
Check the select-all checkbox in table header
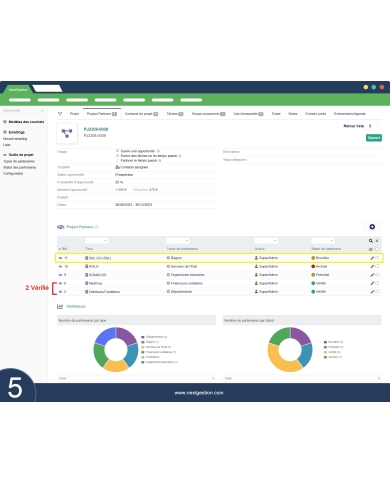tap(377, 249)
